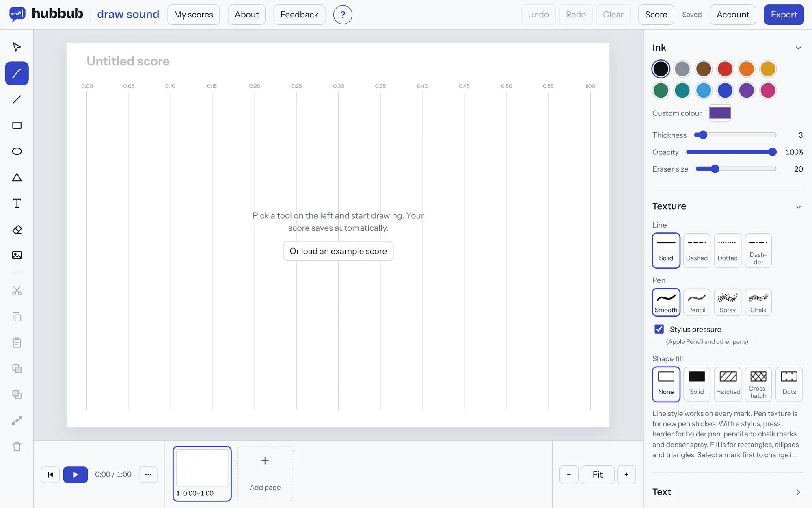Click the clipboard paste icon
The width and height of the screenshot is (812, 508).
[17, 343]
